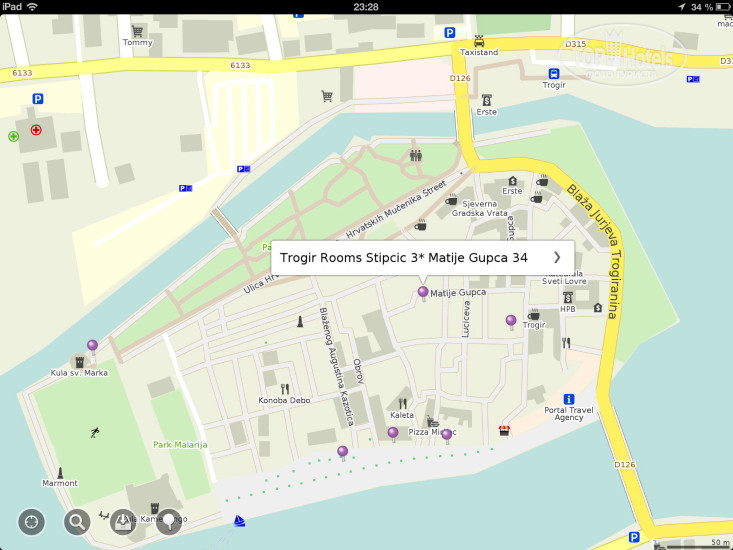Select the shopping cart supermarket icon
The image size is (733, 550).
(326, 96)
